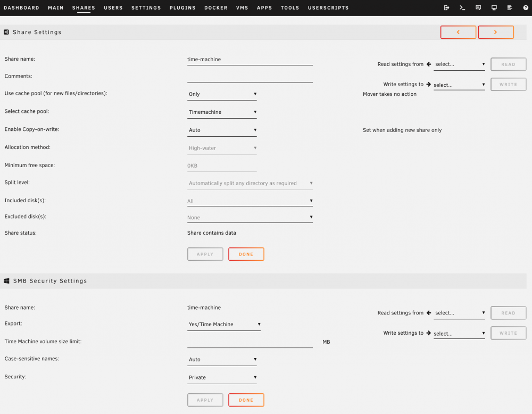Click Apply in Share Settings
Image resolution: width=532 pixels, height=414 pixels.
click(205, 254)
